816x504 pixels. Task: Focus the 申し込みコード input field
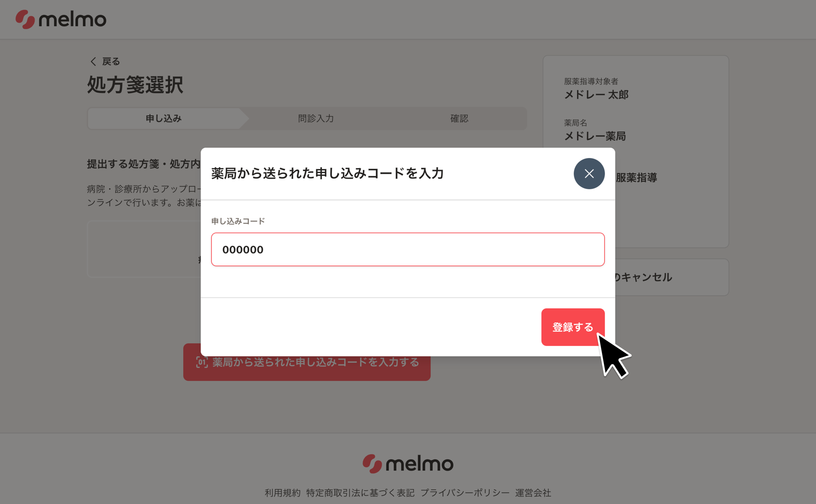coord(408,249)
